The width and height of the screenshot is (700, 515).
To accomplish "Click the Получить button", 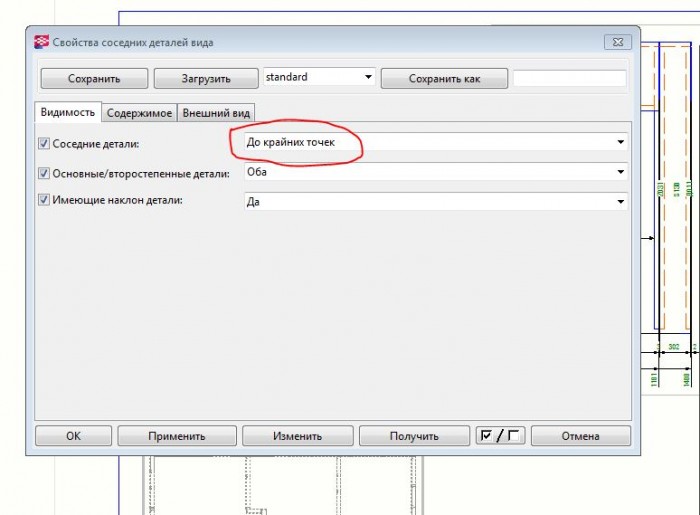I will (414, 436).
